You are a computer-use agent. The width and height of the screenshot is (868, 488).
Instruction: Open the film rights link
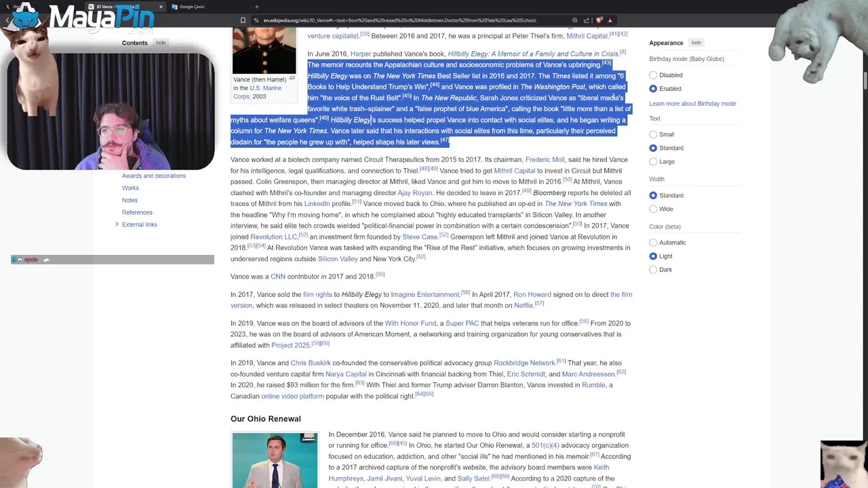[x=317, y=295]
